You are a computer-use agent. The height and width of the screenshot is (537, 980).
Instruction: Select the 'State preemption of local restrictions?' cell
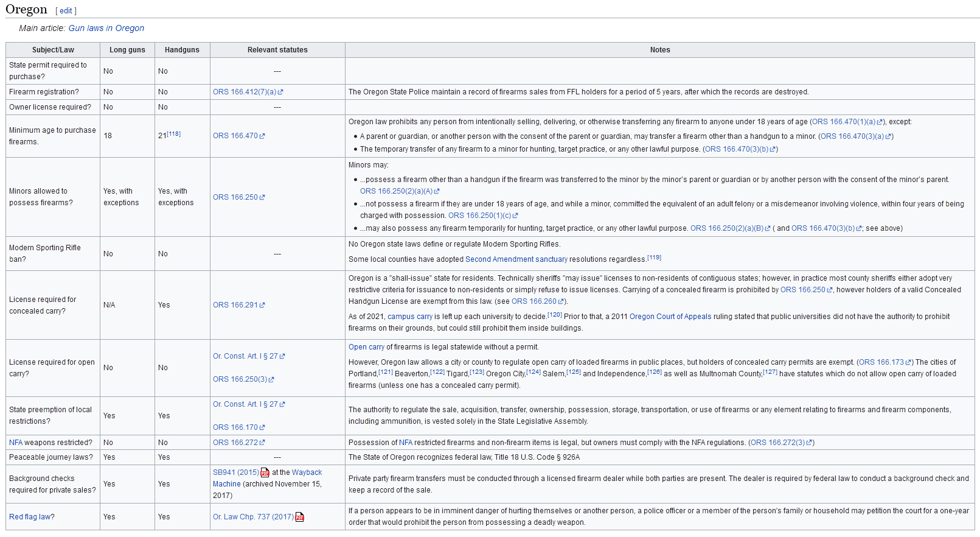[53, 415]
